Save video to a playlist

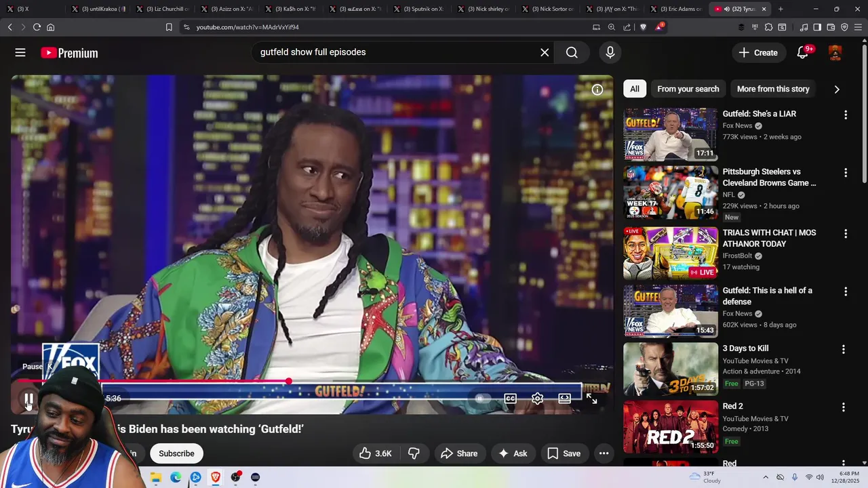(564, 453)
